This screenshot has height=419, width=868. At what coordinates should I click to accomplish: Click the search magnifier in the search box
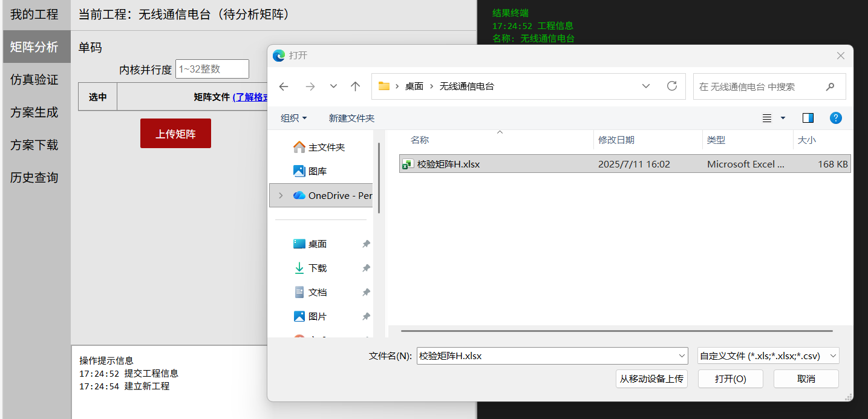pyautogui.click(x=830, y=86)
